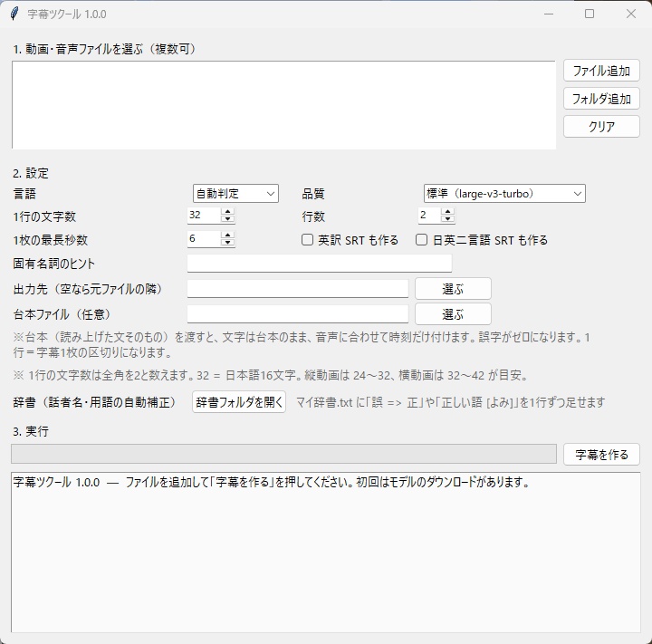Viewport: 652px width, 644px height.
Task: Click 選ぶ button for 出力先
Action: 453,289
